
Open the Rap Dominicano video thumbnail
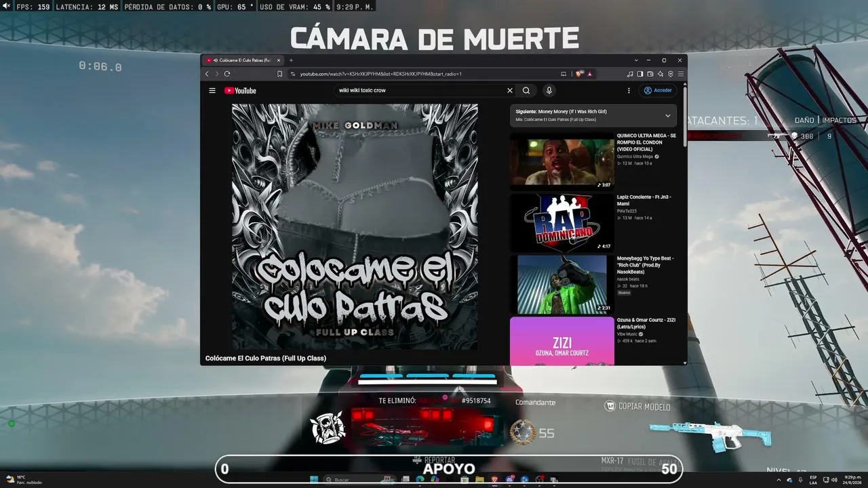(562, 223)
